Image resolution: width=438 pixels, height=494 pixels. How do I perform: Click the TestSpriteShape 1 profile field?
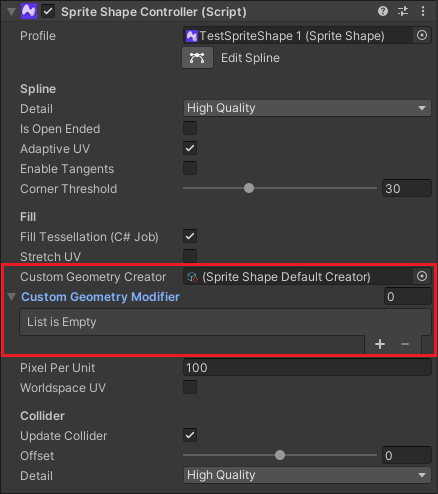tap(298, 35)
